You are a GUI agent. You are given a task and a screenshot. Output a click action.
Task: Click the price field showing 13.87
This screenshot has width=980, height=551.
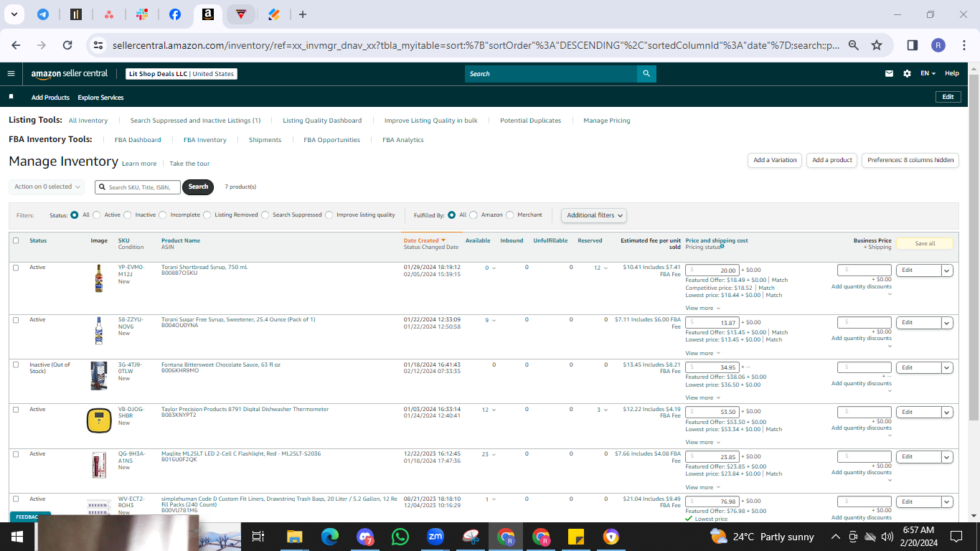point(712,323)
